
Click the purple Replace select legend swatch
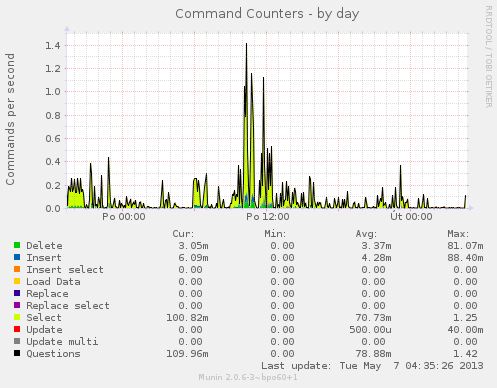[17, 305]
